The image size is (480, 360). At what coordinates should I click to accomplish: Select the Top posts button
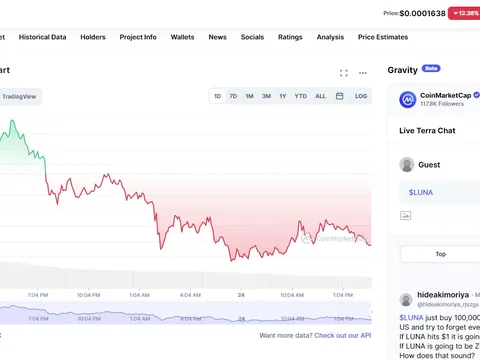click(440, 254)
